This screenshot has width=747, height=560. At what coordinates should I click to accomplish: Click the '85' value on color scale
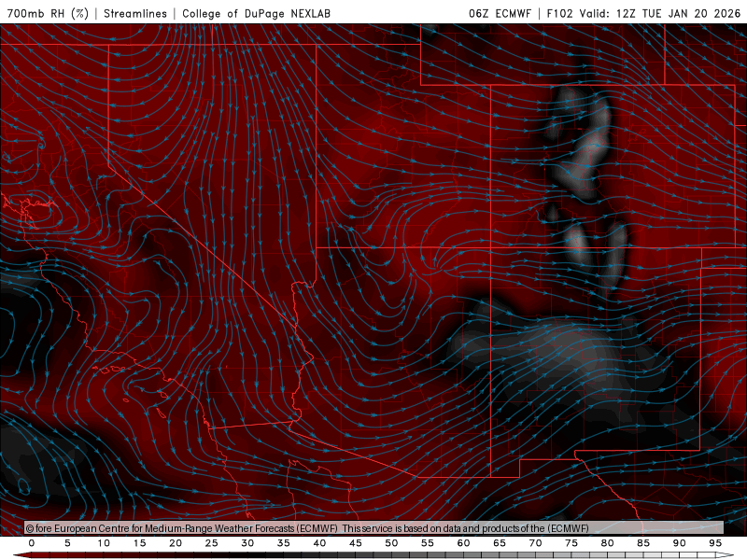(x=643, y=543)
